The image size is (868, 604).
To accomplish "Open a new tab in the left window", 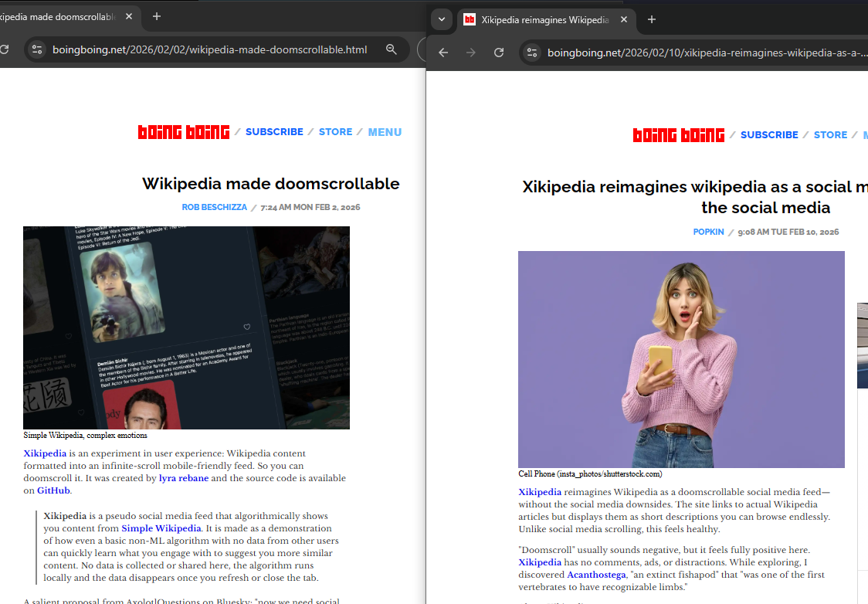I will click(157, 16).
